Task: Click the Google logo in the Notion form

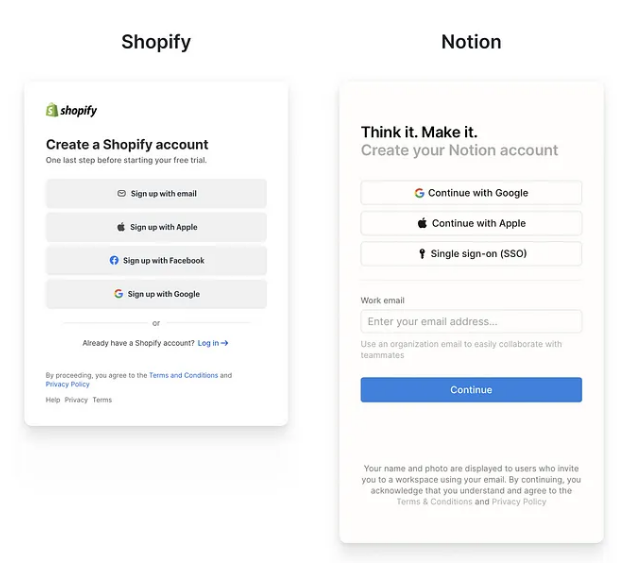Action: (419, 193)
